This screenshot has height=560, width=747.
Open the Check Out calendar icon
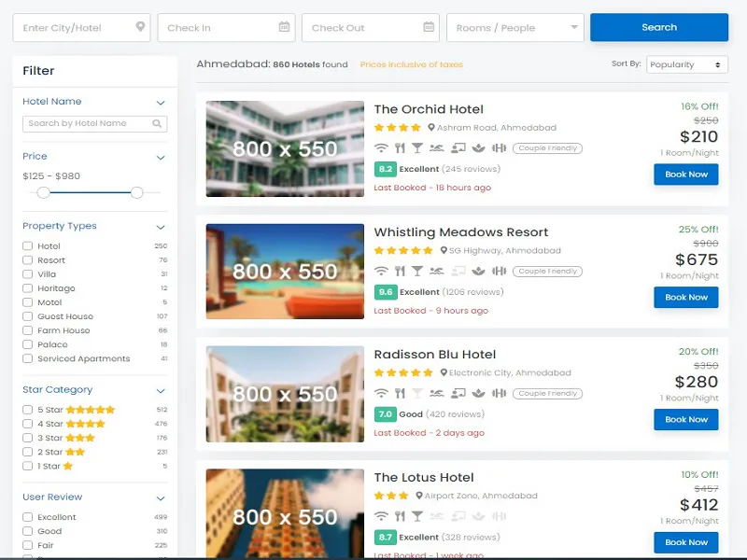click(x=429, y=27)
